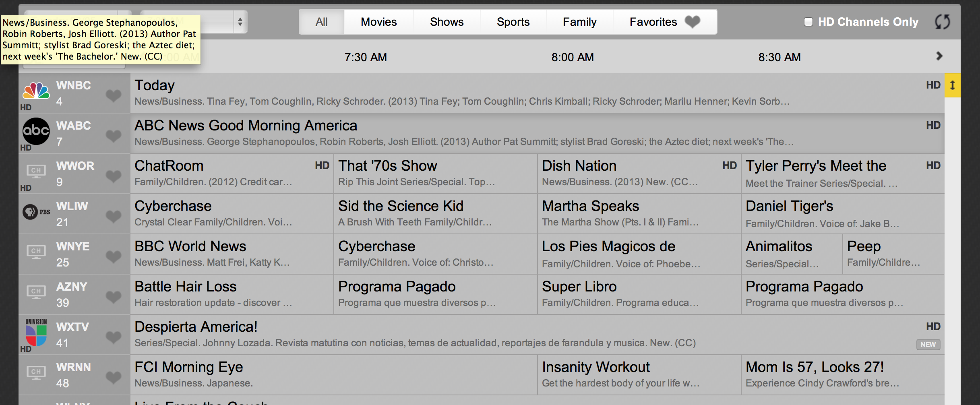The height and width of the screenshot is (405, 980).
Task: Switch to the Movies tab
Action: tap(378, 22)
